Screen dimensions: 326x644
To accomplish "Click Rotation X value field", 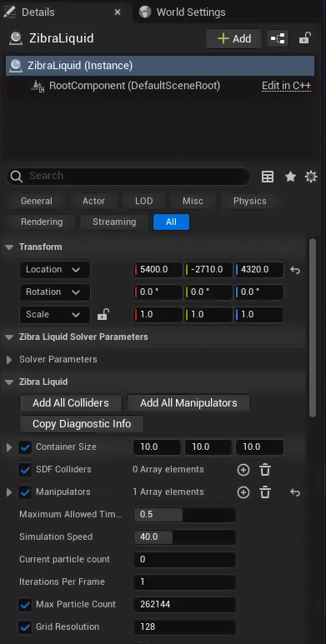I will point(158,292).
